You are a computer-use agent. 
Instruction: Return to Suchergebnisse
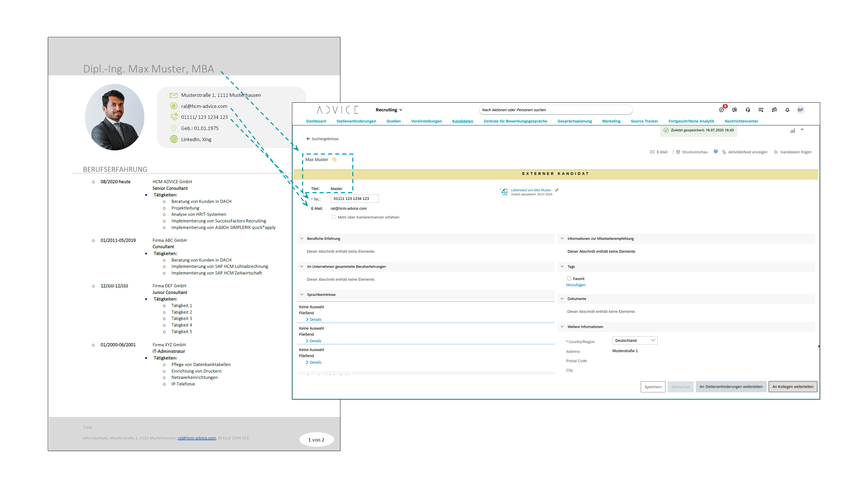click(x=325, y=139)
